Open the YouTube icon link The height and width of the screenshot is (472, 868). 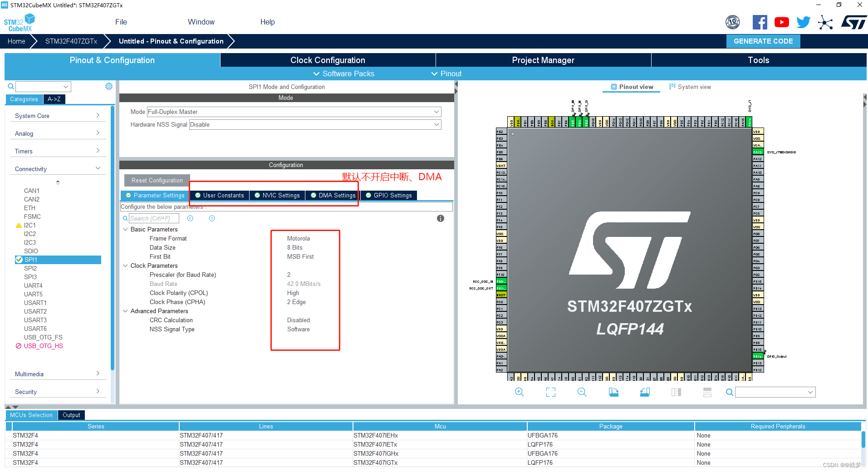click(781, 22)
